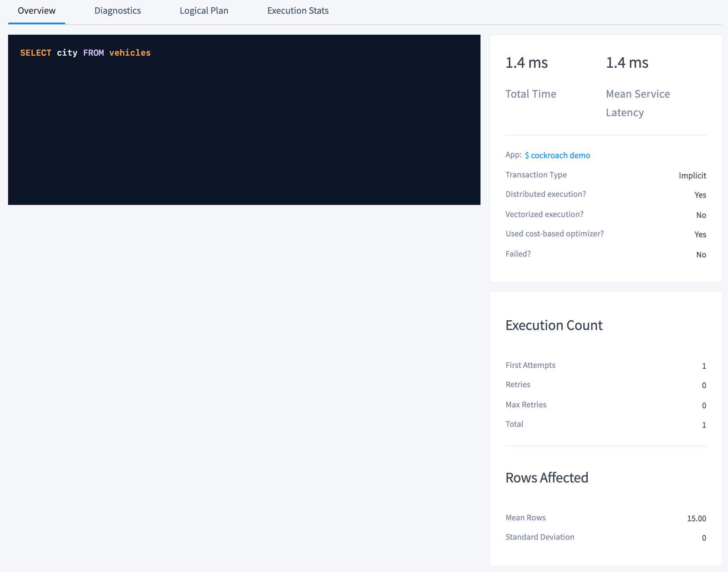Image resolution: width=728 pixels, height=572 pixels.
Task: Click the Mean Service Latency value
Action: click(627, 63)
